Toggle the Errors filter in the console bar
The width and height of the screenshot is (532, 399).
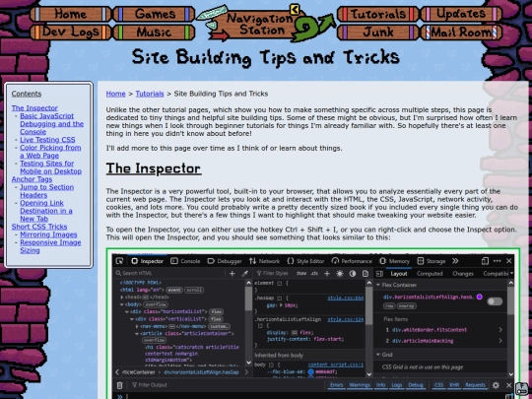coord(336,385)
